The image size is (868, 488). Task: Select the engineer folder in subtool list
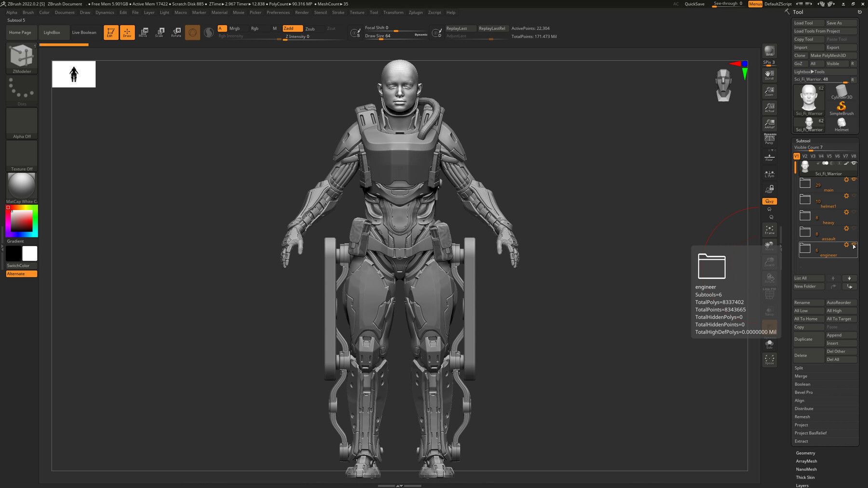coord(828,250)
